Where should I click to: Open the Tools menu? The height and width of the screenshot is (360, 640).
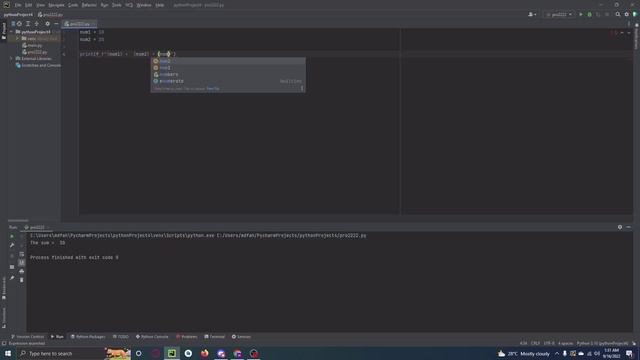coord(117,5)
